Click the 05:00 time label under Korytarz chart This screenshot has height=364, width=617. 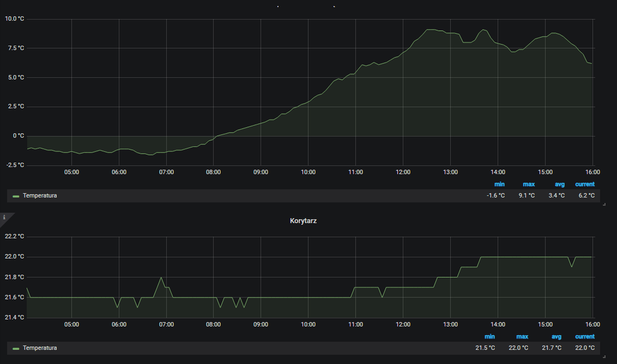pos(72,325)
